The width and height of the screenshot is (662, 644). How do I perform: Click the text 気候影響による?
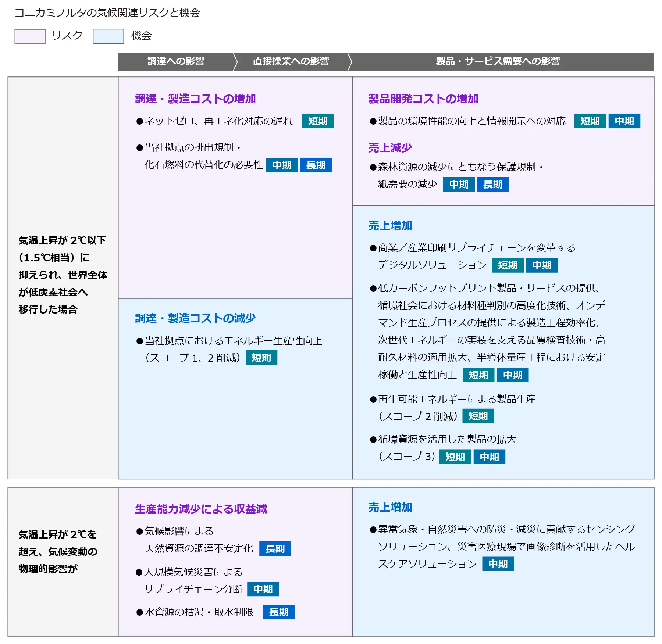click(x=179, y=532)
